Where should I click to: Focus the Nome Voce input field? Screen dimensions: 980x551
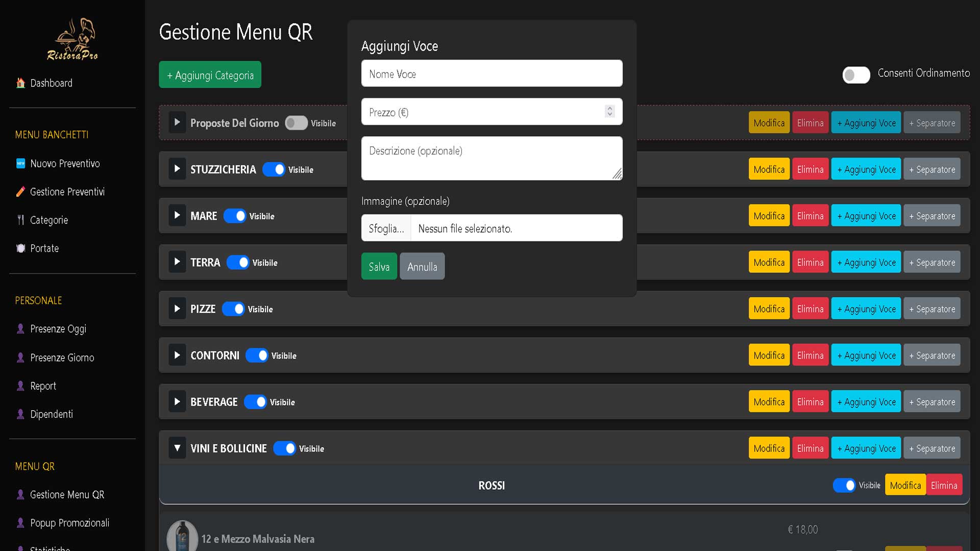tap(492, 73)
